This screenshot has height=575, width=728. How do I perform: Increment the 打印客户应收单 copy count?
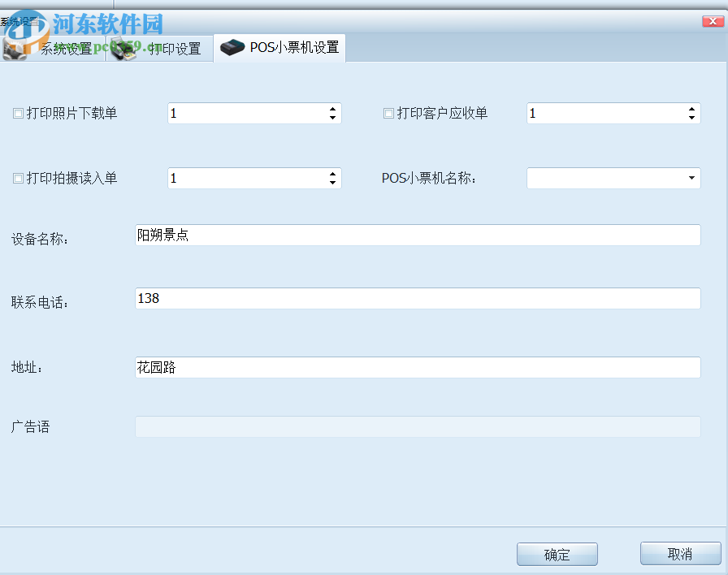click(x=691, y=109)
